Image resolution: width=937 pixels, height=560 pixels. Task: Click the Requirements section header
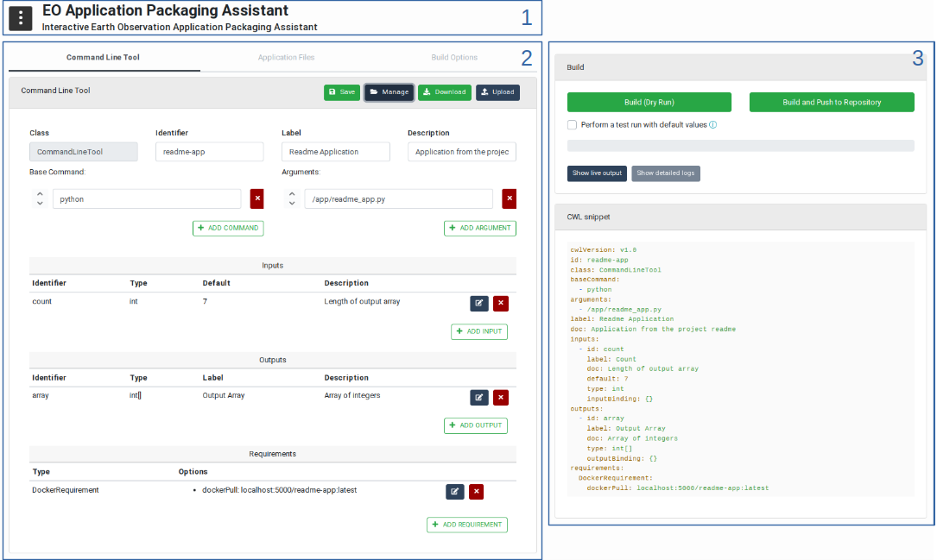coord(273,455)
